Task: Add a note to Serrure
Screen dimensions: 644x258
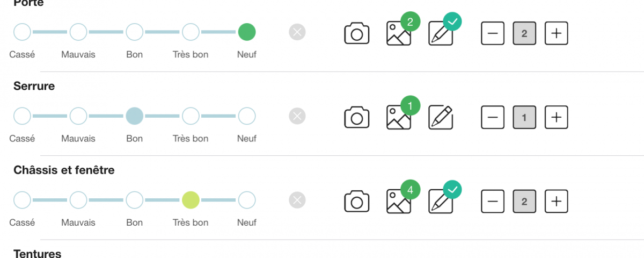Action: point(441,117)
